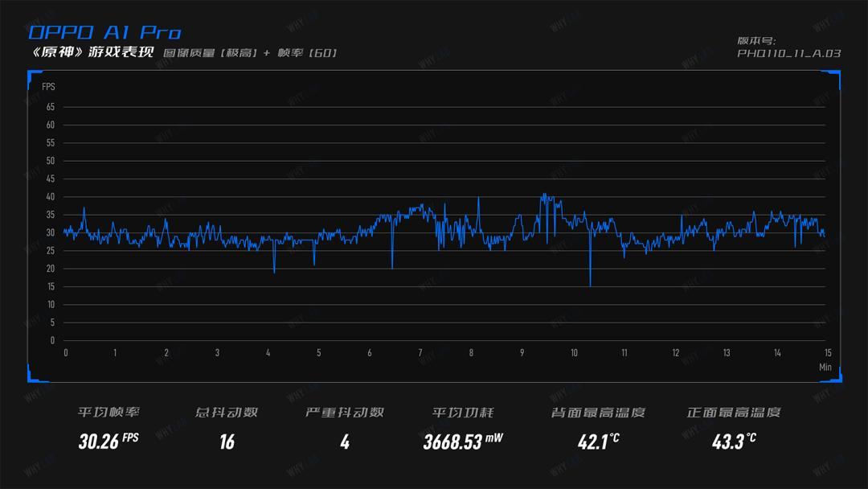Click the 15 value on FPS axis
868x489 pixels.
click(x=51, y=286)
